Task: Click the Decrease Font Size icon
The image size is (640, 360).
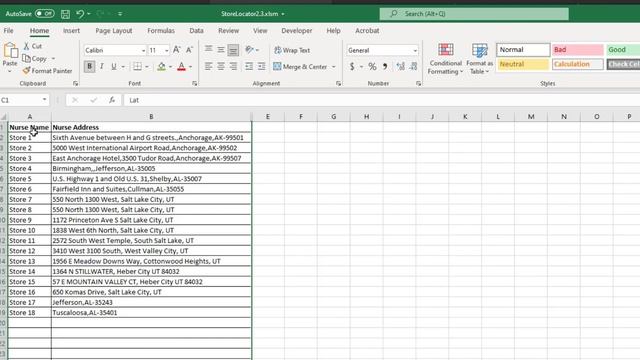Action: [189, 50]
